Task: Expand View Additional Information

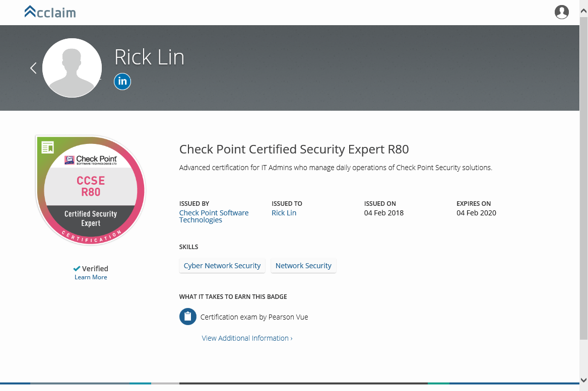Action: (x=244, y=338)
